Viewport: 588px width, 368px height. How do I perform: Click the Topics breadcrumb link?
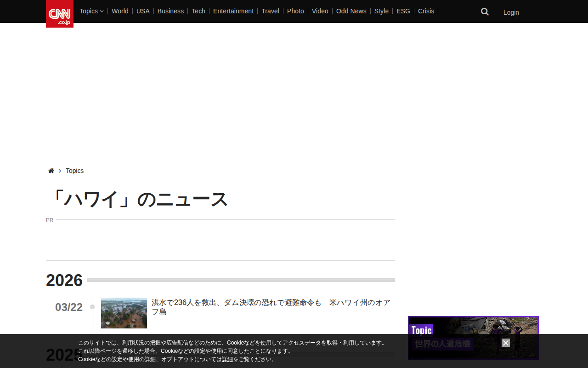[74, 171]
